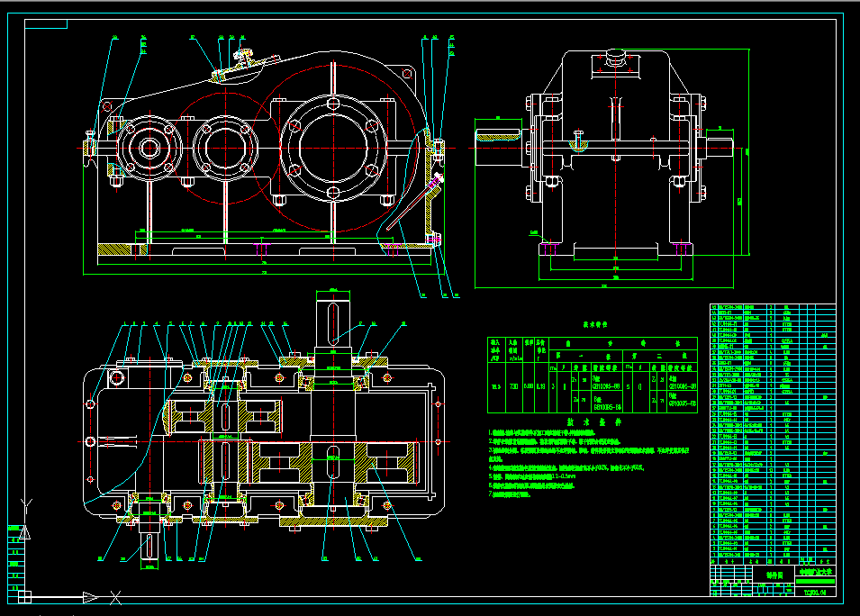Select the small rectangle at frame top-left

tap(46, 23)
